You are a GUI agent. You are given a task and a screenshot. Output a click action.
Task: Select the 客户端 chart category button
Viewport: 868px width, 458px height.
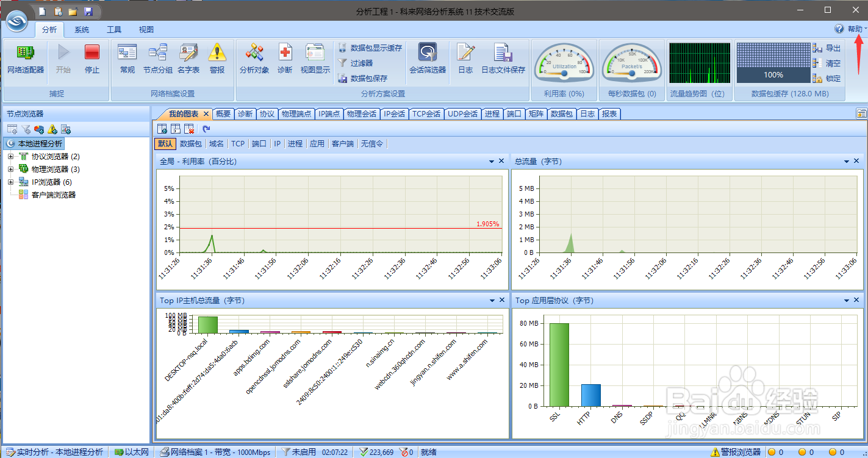pos(342,144)
